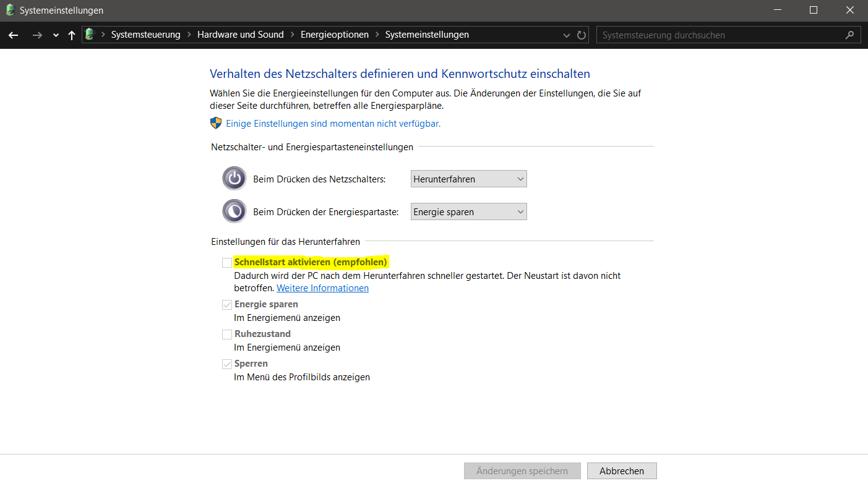Viewport: 868px width, 486px height.
Task: Open the recent locations chevron
Action: pyautogui.click(x=56, y=36)
